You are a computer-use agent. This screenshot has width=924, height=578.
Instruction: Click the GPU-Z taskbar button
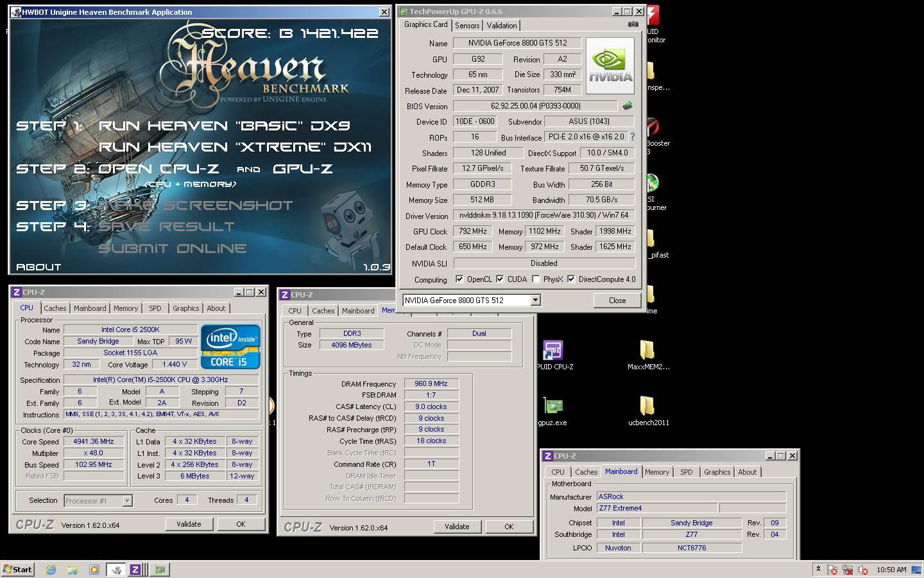(159, 569)
